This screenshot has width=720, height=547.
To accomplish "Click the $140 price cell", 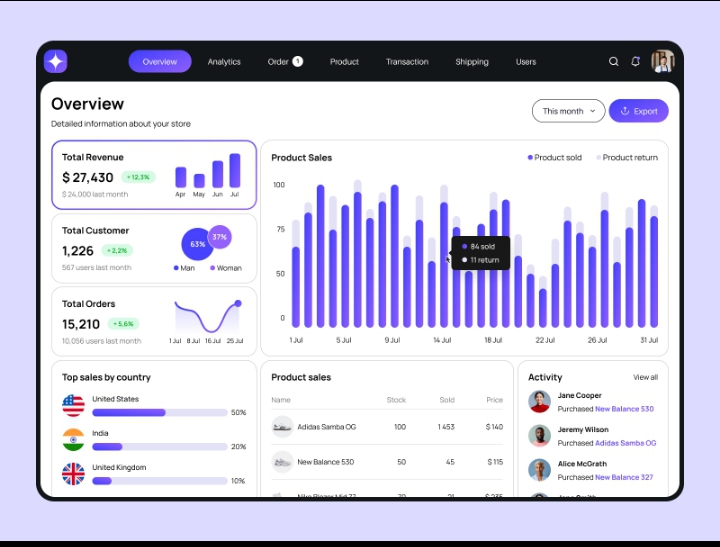I will [494, 427].
